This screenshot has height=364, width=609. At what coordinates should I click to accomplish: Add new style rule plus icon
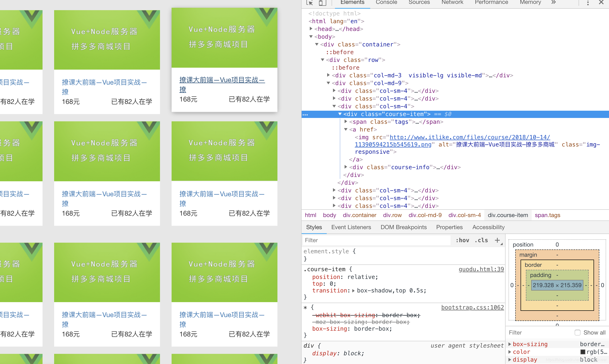497,240
